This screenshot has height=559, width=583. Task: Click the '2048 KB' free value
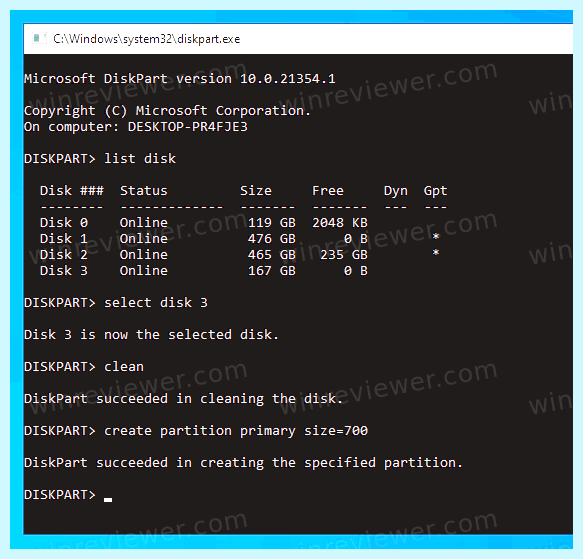tap(340, 222)
